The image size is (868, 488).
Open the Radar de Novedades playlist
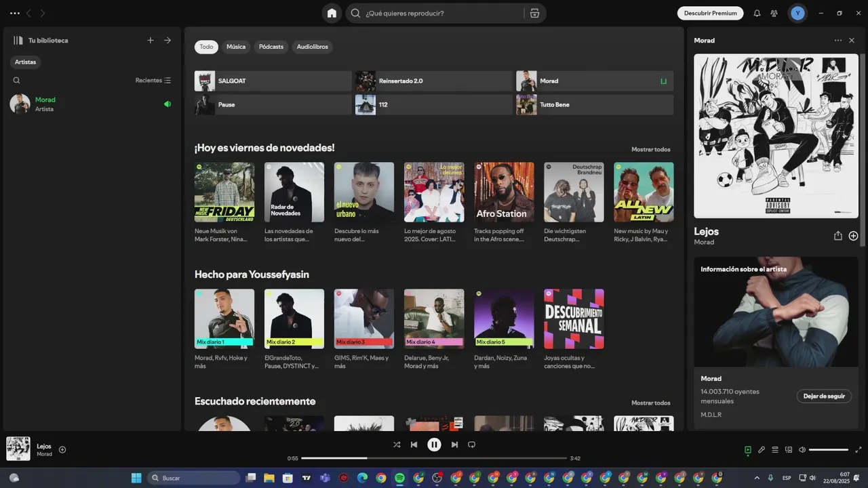[294, 192]
